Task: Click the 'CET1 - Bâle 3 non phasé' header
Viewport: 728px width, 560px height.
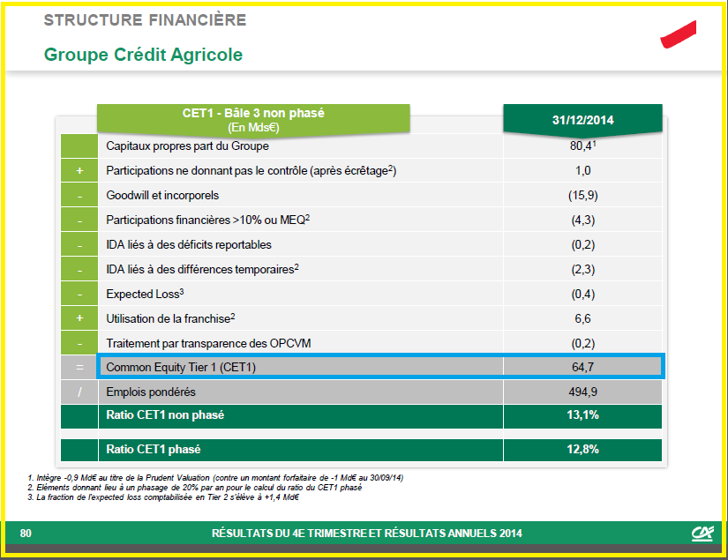Action: [253, 120]
